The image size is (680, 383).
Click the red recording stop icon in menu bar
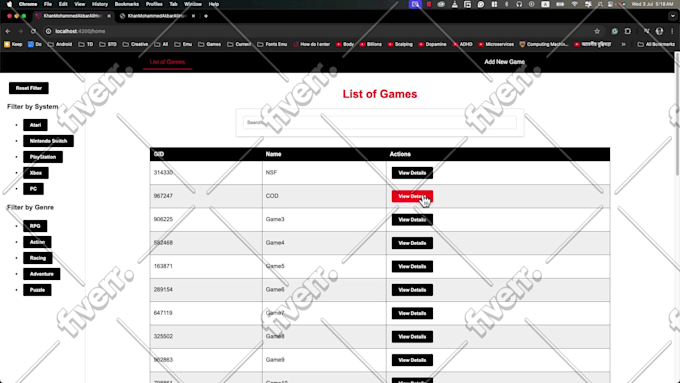pos(428,4)
